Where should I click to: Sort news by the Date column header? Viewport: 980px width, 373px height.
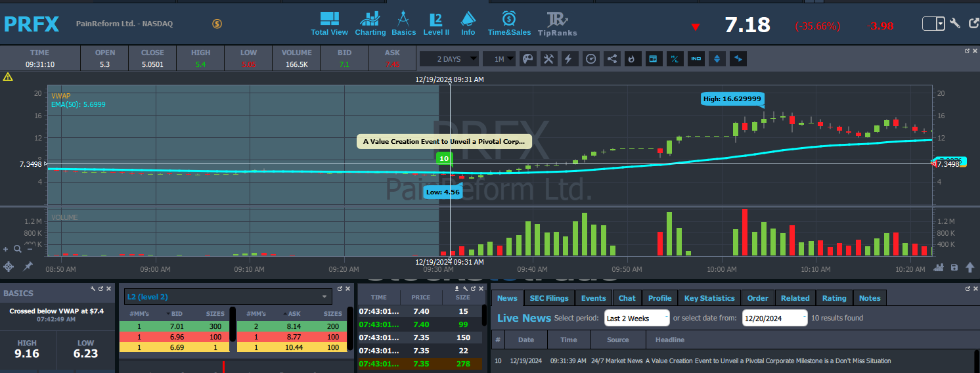(526, 340)
